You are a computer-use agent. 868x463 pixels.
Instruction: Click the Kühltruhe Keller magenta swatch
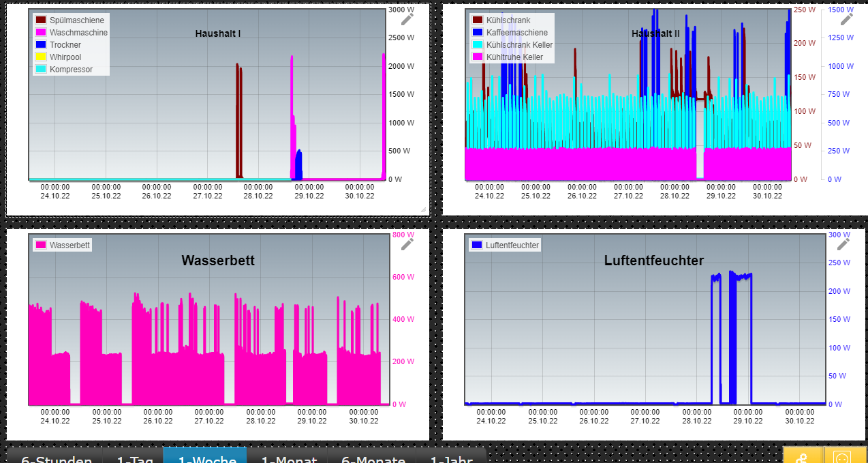point(477,57)
